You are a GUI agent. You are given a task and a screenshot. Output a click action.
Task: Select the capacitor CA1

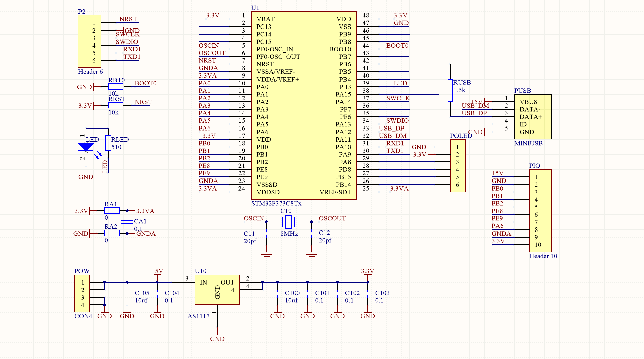127,222
